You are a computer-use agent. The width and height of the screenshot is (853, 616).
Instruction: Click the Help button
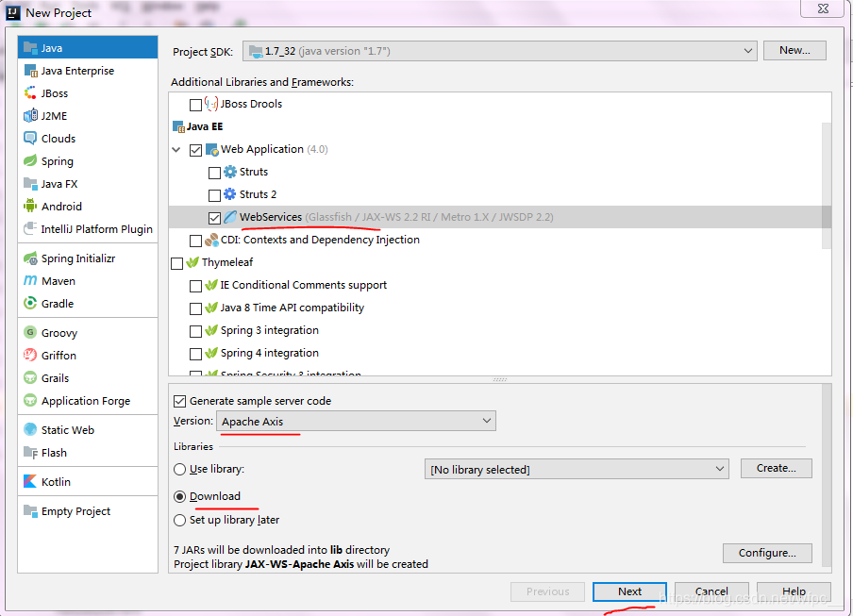pos(794,591)
